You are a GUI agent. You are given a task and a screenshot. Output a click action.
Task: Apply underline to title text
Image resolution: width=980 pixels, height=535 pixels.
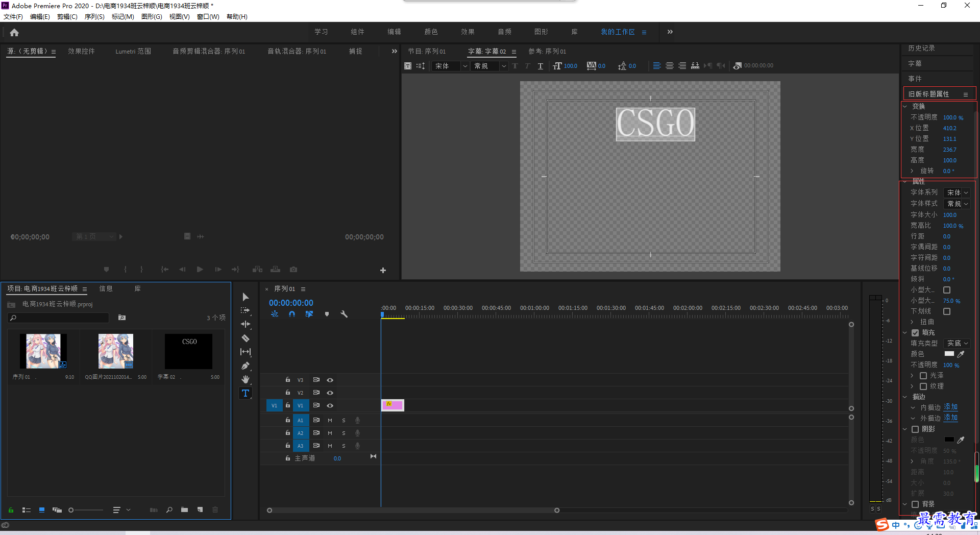(541, 66)
